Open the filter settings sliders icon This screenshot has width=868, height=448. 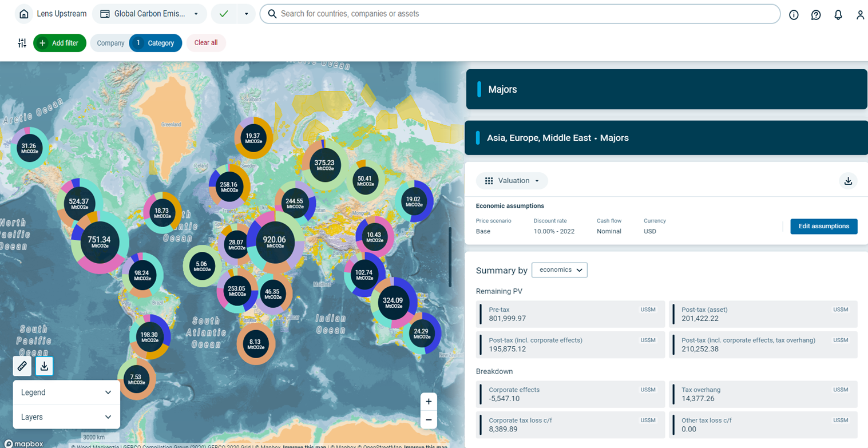(22, 43)
